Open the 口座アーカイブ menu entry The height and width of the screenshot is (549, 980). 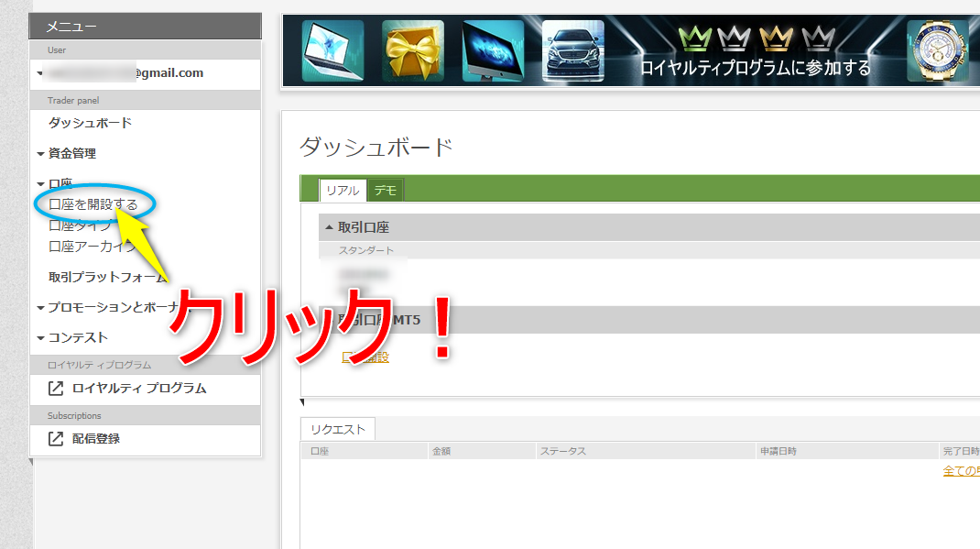[x=92, y=247]
